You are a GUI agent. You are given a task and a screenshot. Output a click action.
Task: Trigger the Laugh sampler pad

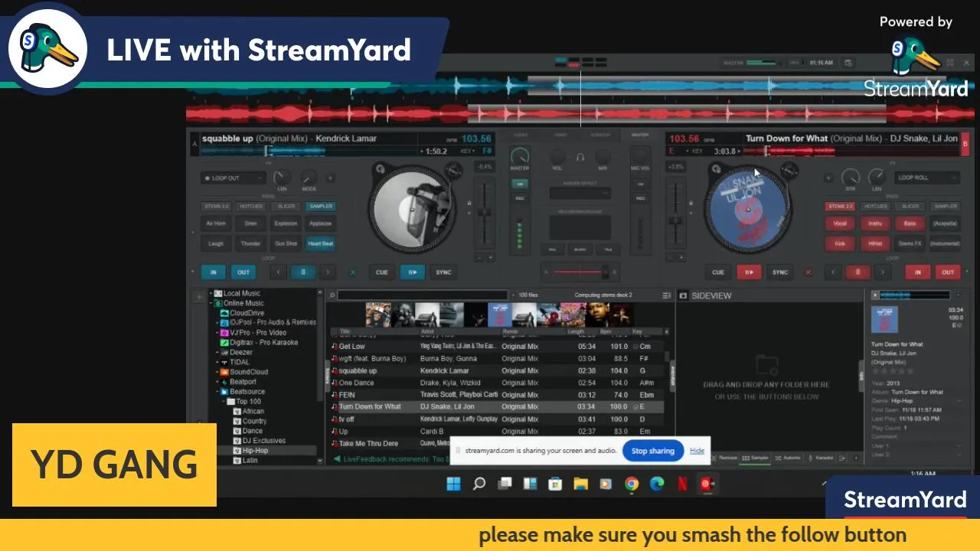pyautogui.click(x=216, y=243)
